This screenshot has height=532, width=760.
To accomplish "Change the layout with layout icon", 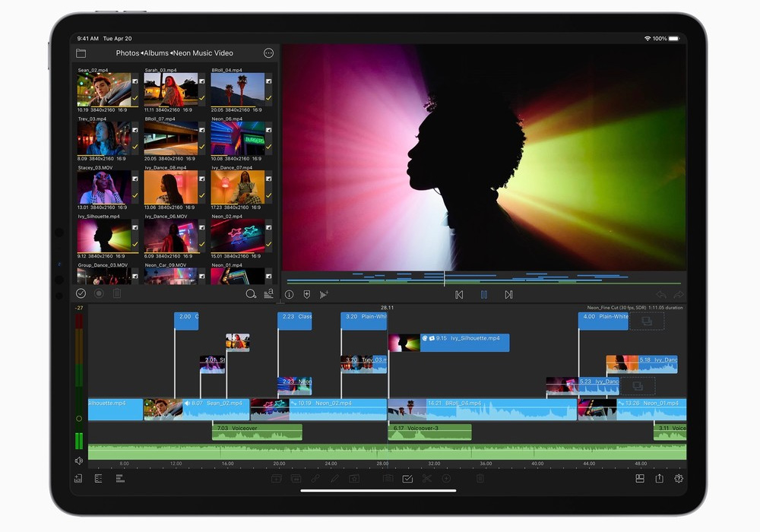I will 640,479.
